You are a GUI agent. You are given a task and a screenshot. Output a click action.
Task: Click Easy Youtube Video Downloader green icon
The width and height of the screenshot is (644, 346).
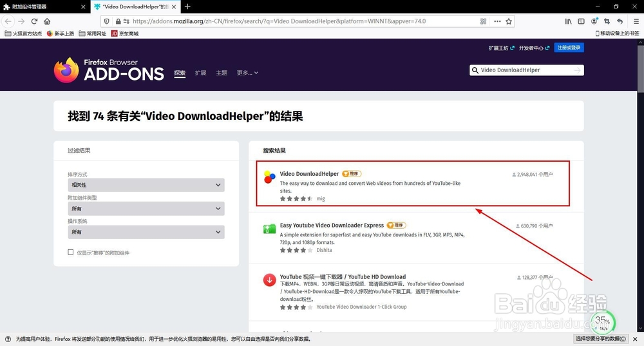pyautogui.click(x=269, y=229)
